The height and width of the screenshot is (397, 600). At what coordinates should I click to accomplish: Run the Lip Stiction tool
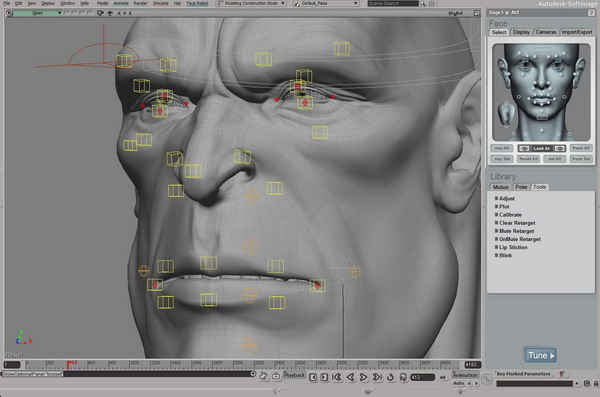coord(513,247)
